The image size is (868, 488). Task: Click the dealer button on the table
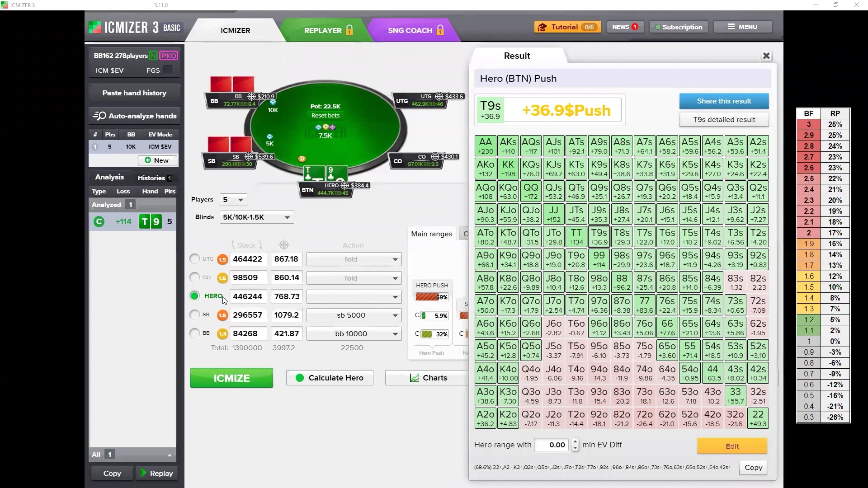[301, 159]
